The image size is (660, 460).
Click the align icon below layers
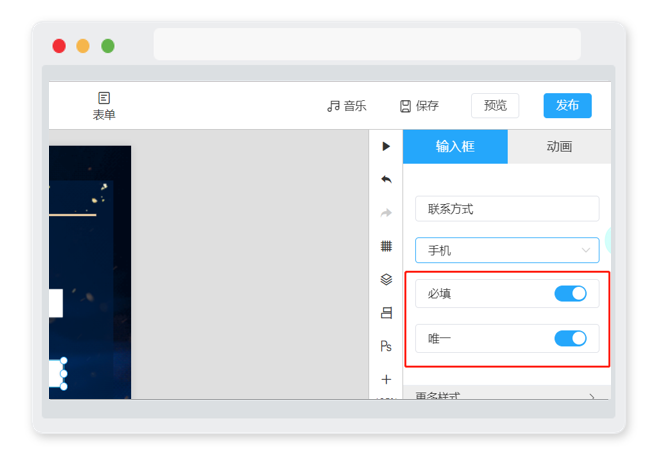pos(386,313)
